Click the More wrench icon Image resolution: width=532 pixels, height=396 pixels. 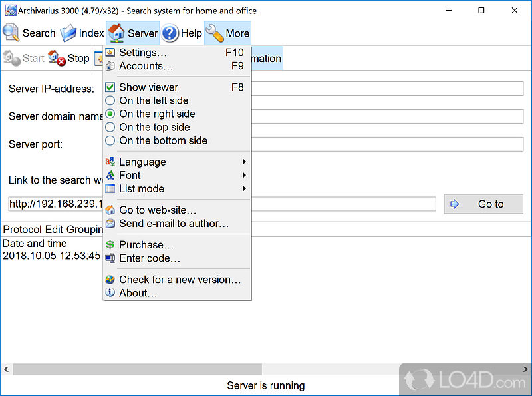coord(215,33)
